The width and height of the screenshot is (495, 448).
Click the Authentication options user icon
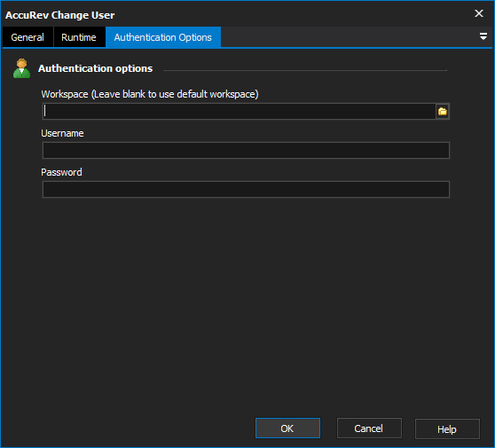21,68
